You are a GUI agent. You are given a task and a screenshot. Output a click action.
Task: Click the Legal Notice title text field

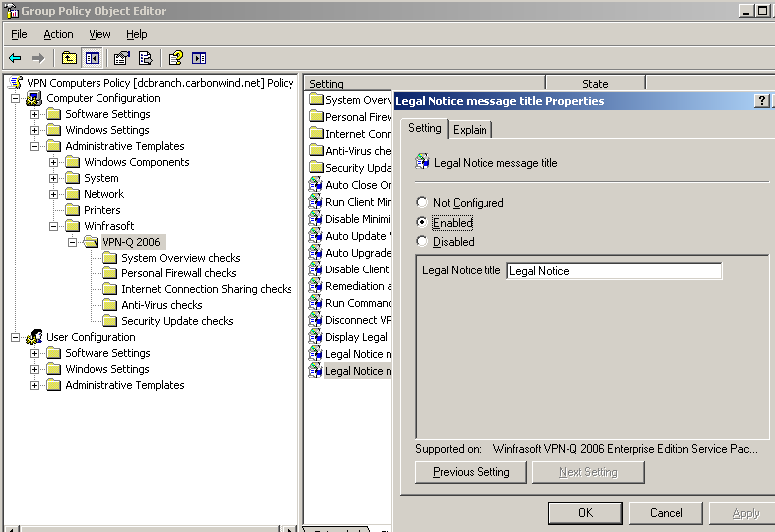[x=614, y=270]
